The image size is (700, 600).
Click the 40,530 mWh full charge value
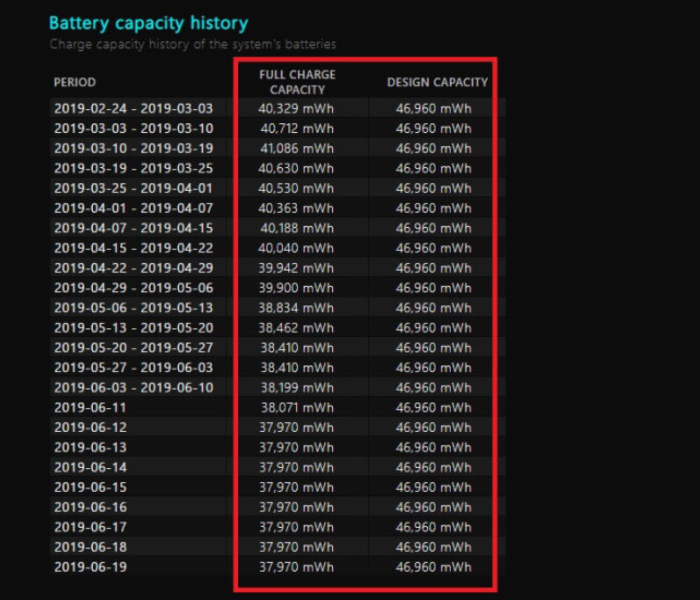[x=296, y=188]
